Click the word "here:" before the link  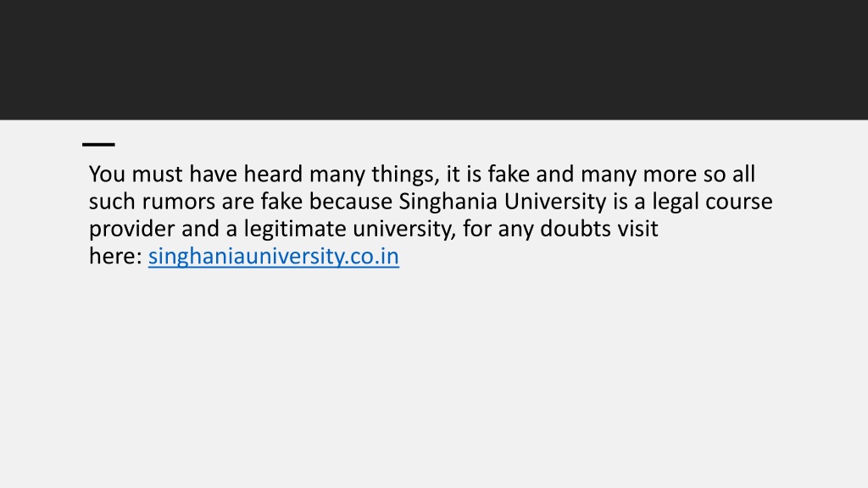(115, 256)
